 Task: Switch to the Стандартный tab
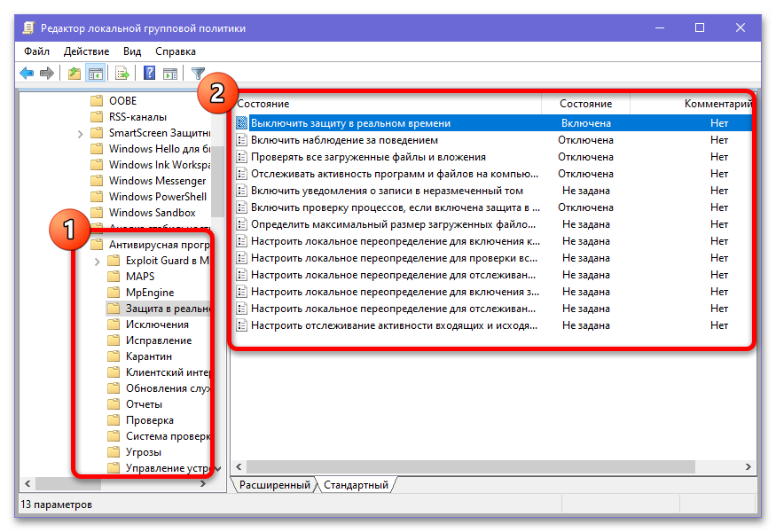click(356, 485)
